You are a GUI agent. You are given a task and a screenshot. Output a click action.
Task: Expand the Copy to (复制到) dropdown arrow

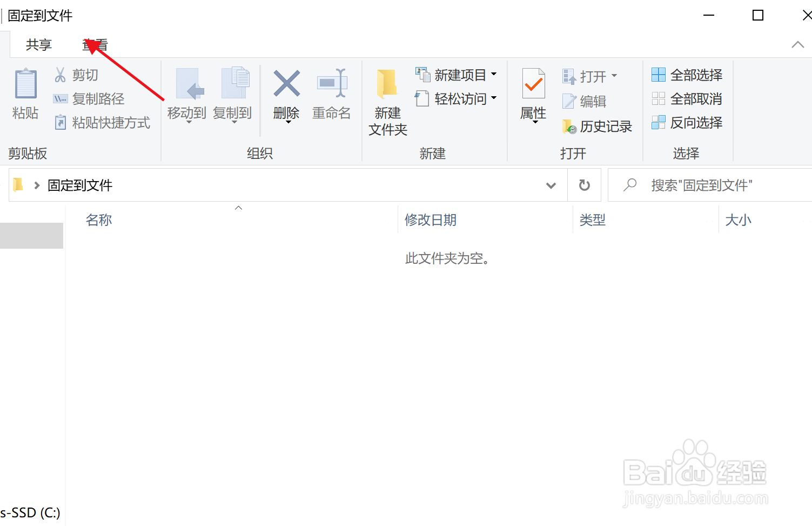[234, 122]
